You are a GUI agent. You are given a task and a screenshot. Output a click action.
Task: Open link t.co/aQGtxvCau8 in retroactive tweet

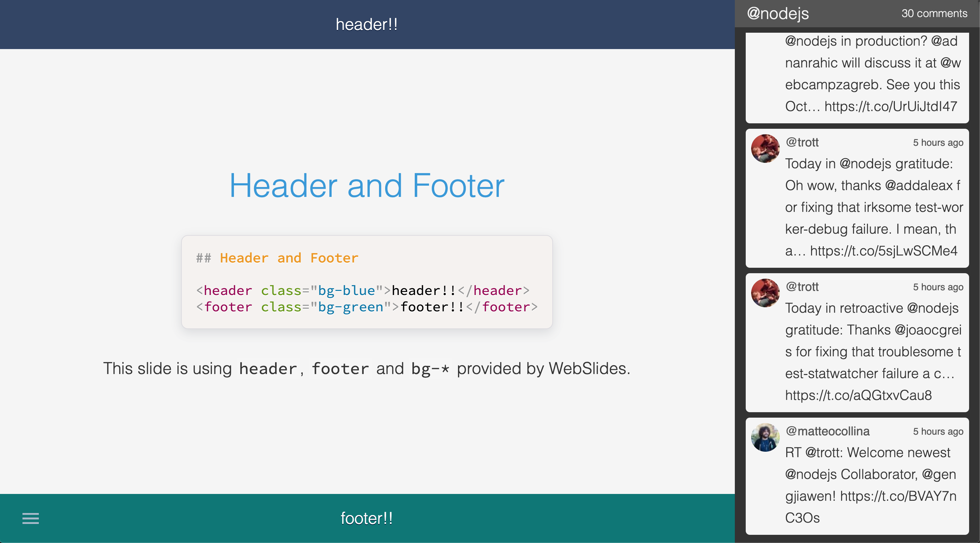[858, 395]
